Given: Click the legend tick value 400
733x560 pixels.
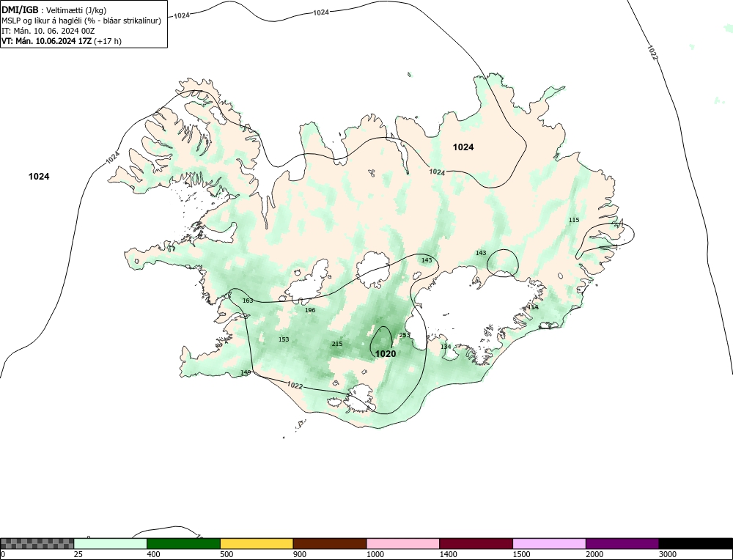Looking at the screenshot, I should tap(153, 554).
